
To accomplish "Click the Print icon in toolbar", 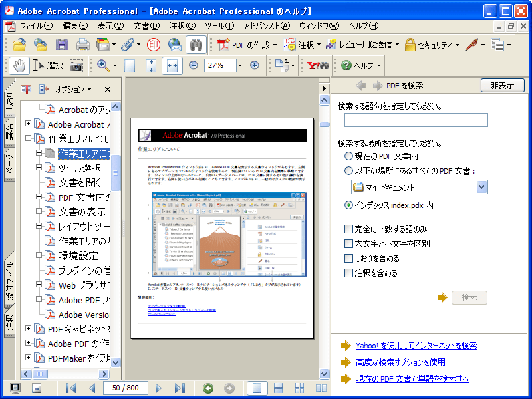I will (82, 45).
